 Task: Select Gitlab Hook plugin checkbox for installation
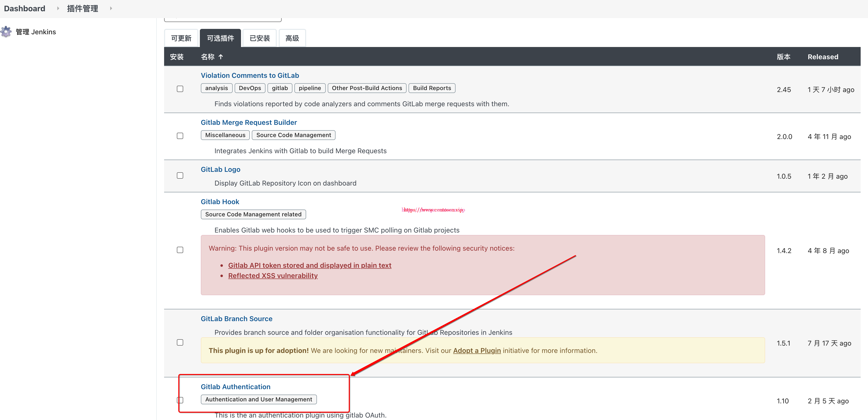click(x=180, y=250)
